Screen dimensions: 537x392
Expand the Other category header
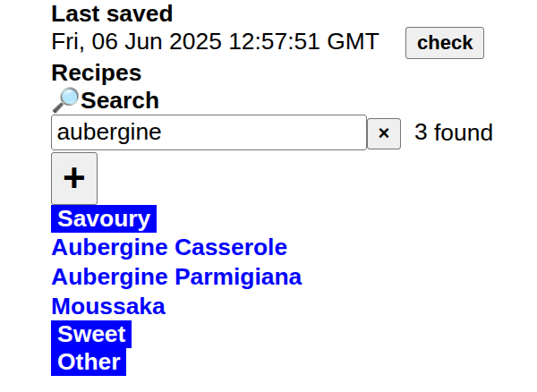pos(89,362)
